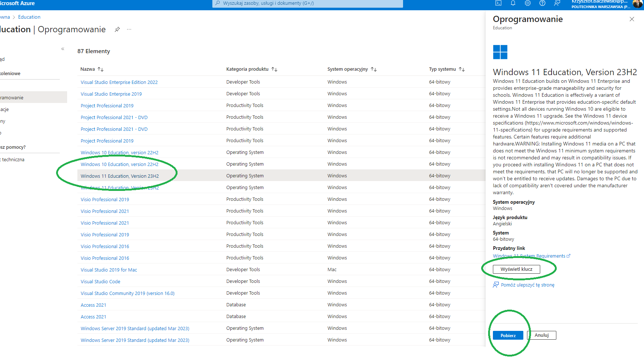
Task: Open Visual Studio Enterprise 2019
Action: 111,94
